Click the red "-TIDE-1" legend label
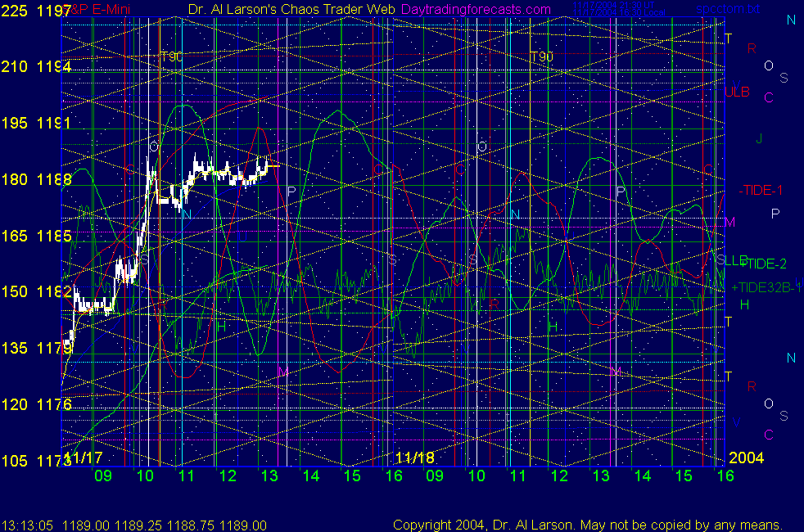This screenshot has width=804, height=532. click(x=761, y=190)
